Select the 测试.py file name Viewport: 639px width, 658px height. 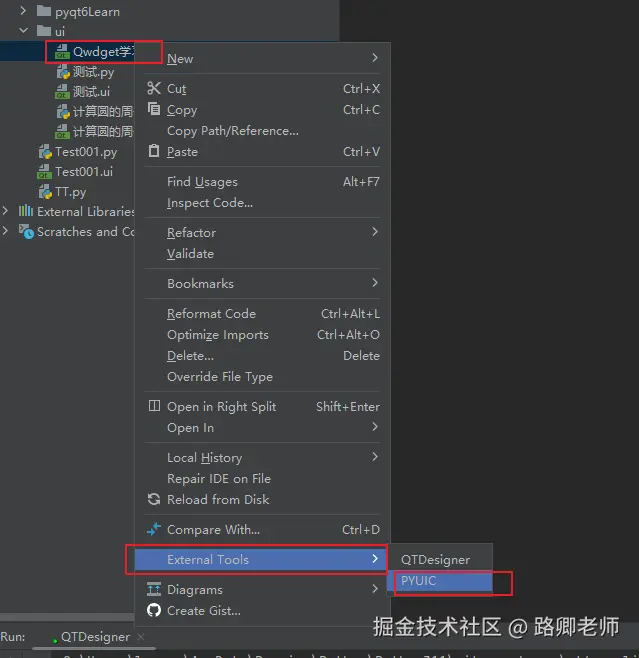click(93, 72)
